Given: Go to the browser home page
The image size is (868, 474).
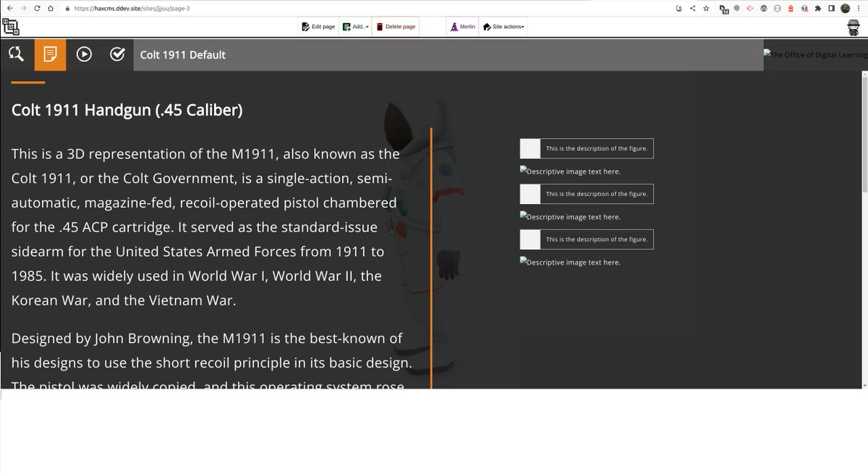Looking at the screenshot, I should (x=50, y=9).
